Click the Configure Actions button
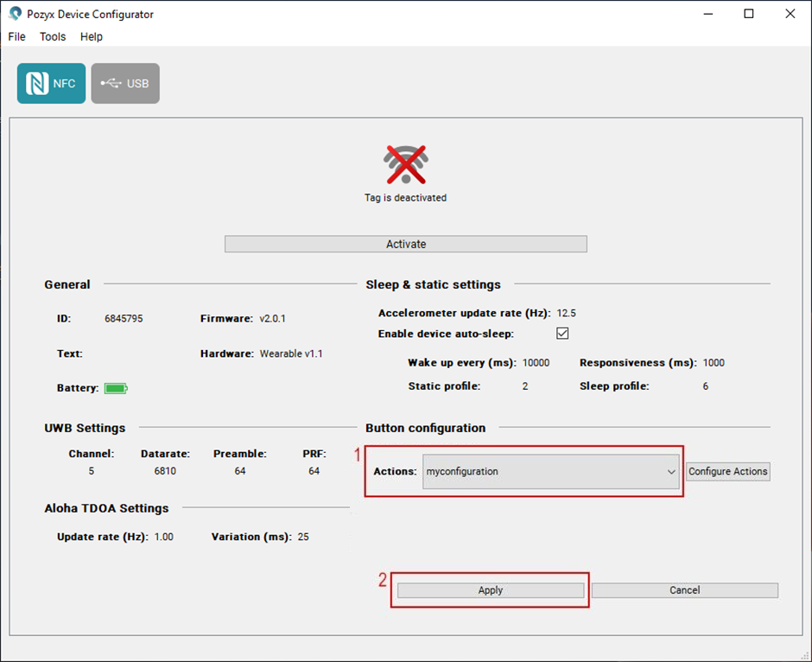The image size is (812, 662). pos(727,472)
